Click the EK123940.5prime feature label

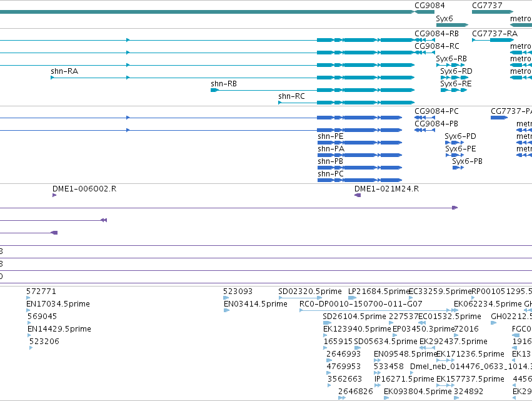(x=357, y=329)
